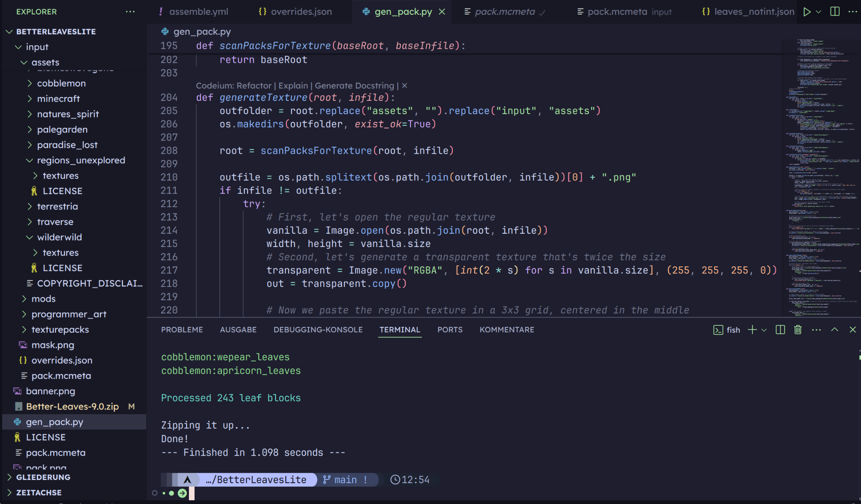Click Generate Docstring code lens
861x504 pixels.
[x=354, y=86]
